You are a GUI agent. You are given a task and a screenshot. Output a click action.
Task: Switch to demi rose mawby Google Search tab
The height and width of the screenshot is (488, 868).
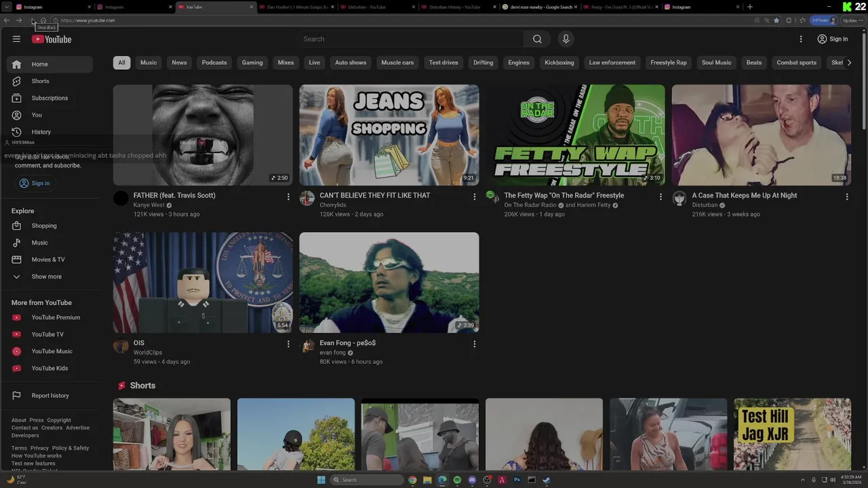click(x=540, y=7)
